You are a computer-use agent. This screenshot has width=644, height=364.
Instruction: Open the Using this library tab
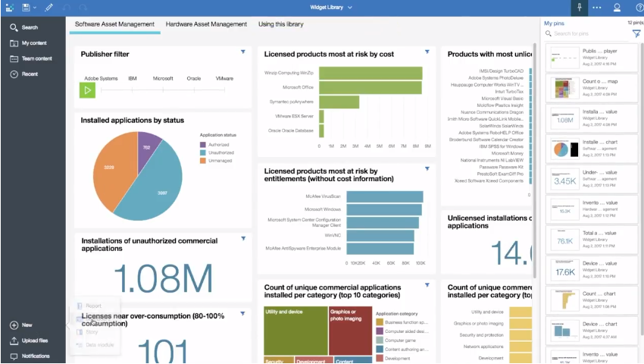coord(282,24)
